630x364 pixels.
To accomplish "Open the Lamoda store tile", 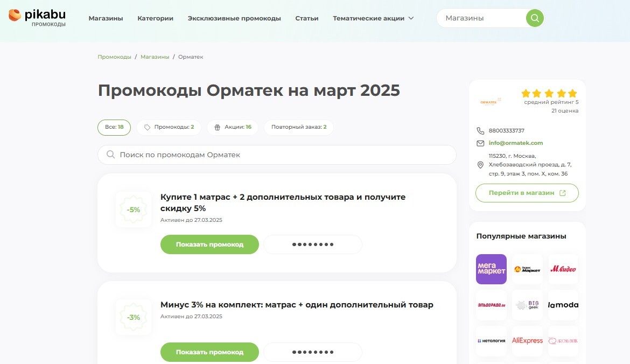I will click(563, 305).
